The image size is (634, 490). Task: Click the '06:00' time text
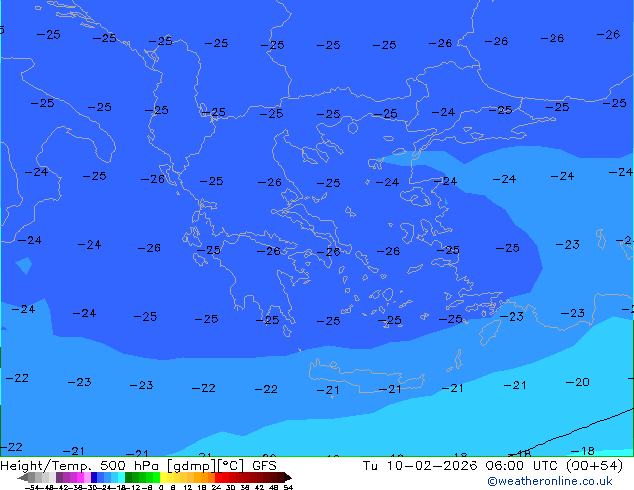click(505, 466)
